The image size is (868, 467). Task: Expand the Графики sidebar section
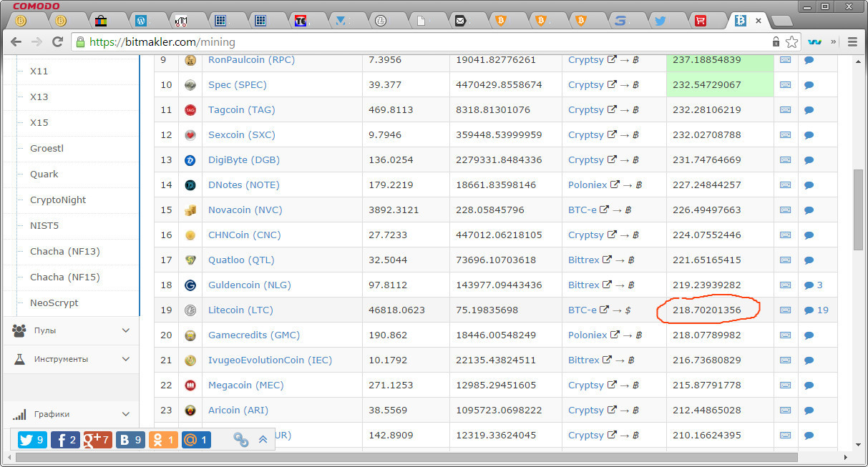coord(72,414)
